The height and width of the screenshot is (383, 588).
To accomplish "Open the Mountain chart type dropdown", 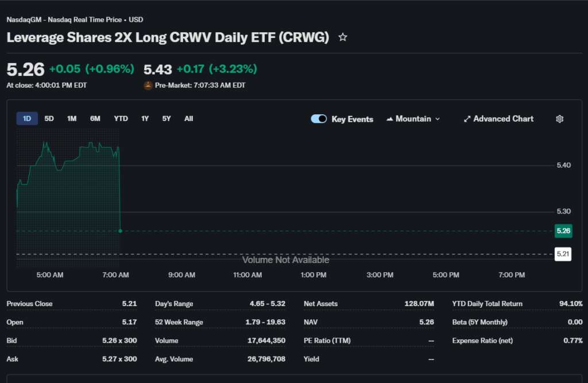I will click(x=413, y=119).
